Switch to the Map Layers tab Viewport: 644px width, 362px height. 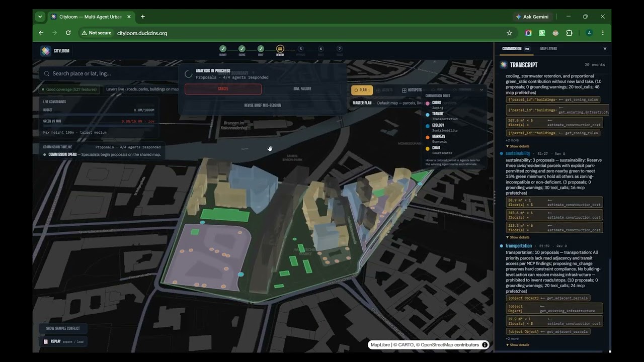(x=548, y=49)
